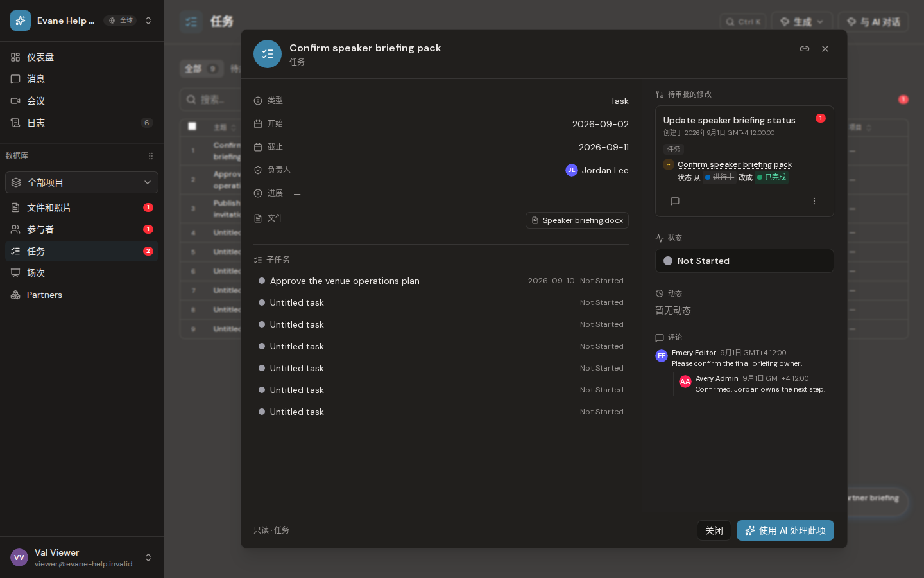Image resolution: width=924 pixels, height=578 pixels.
Task: Open Partners in the sidebar
Action: point(81,295)
